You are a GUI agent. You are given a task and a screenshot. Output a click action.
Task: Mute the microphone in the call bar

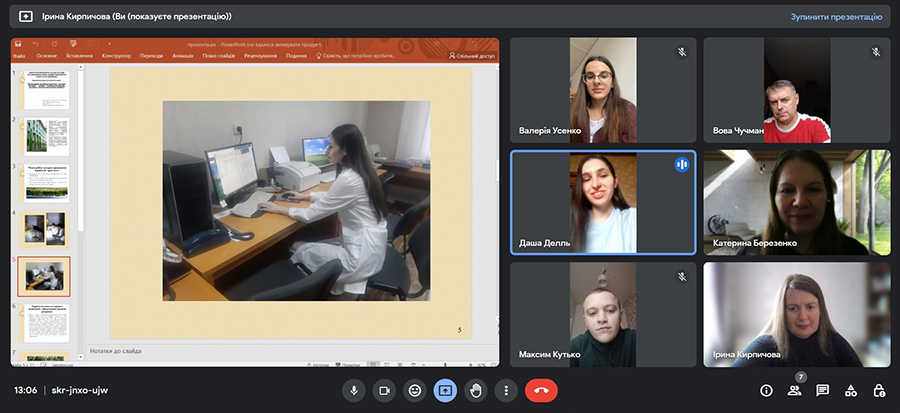coord(354,391)
